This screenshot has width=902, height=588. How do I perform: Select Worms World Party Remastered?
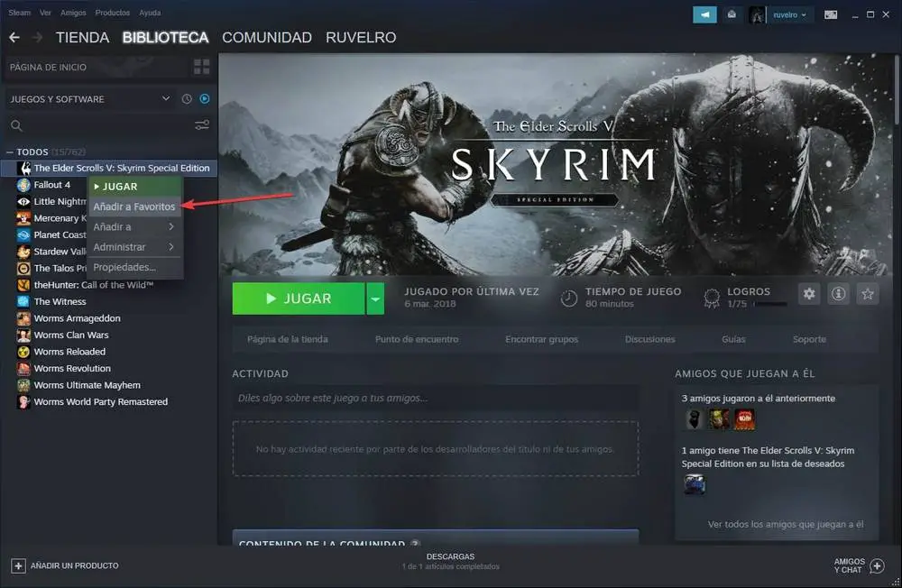[x=101, y=401]
